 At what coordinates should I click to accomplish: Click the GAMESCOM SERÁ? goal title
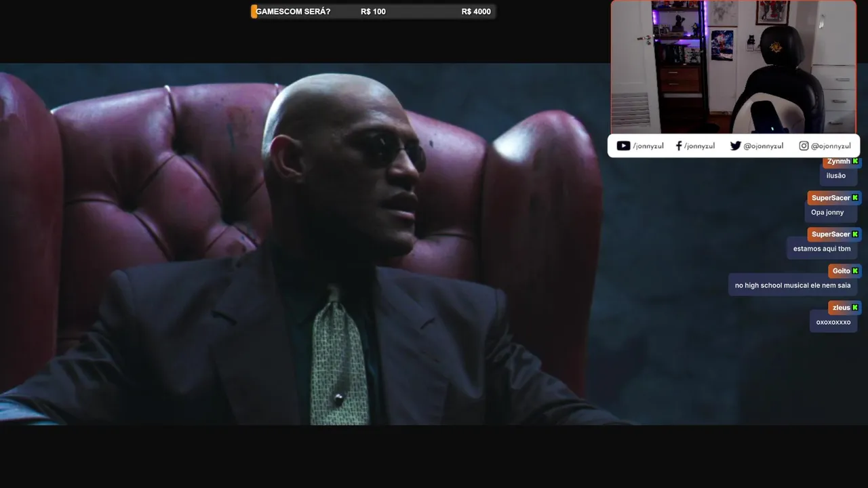click(x=293, y=12)
